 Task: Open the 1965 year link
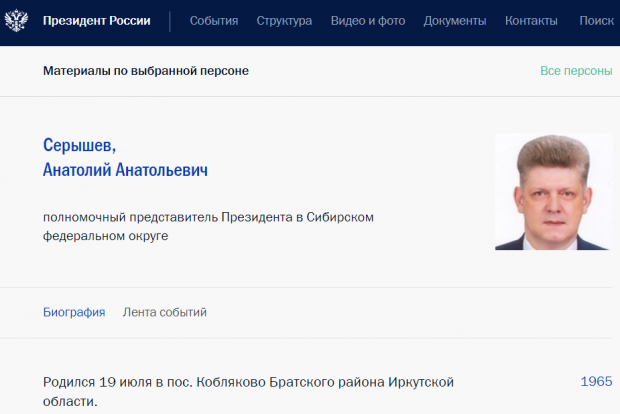click(x=596, y=382)
